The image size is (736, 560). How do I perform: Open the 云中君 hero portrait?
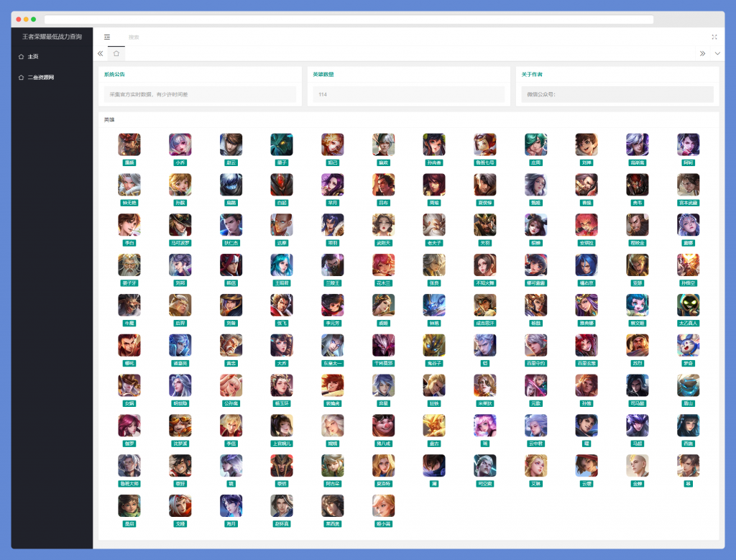(x=535, y=426)
